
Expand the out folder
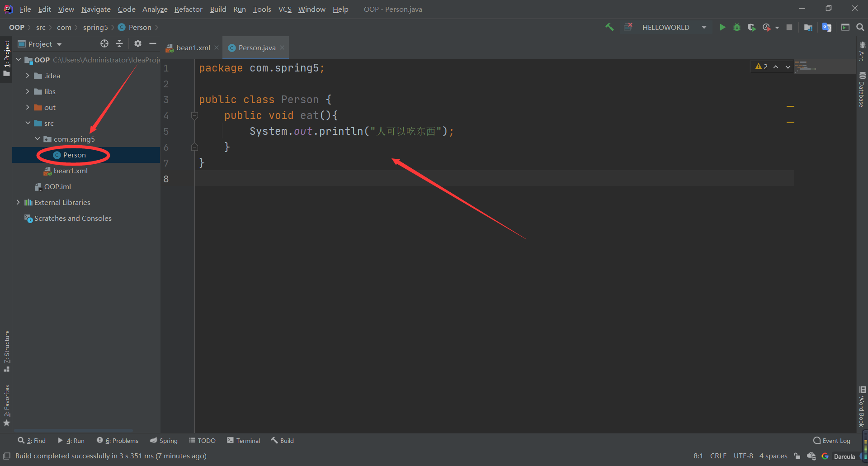28,107
